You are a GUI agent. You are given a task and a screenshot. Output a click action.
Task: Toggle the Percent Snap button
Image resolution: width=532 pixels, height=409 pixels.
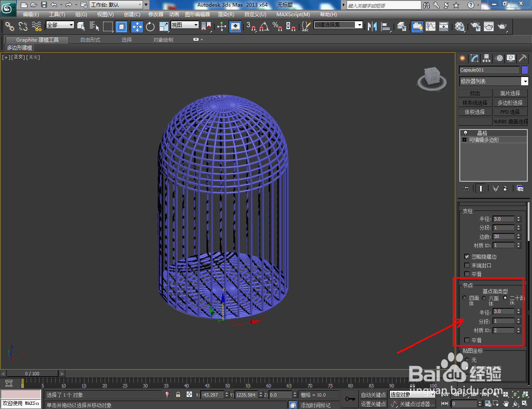point(277,27)
